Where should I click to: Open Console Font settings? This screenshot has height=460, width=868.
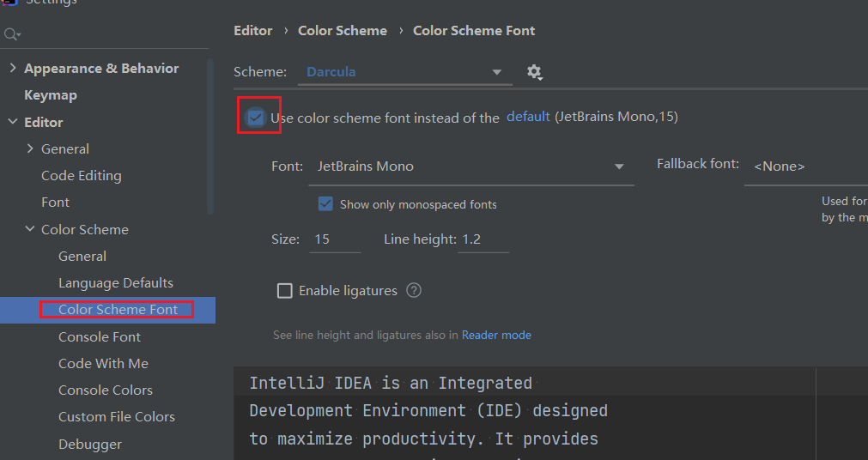[100, 336]
